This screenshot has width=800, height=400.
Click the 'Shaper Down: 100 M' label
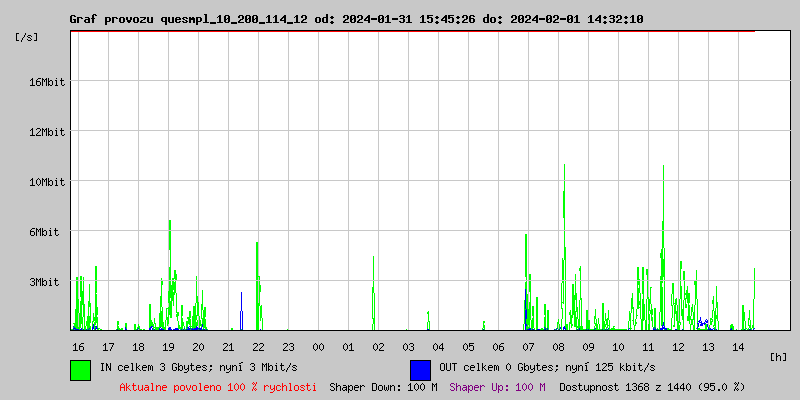(383, 386)
